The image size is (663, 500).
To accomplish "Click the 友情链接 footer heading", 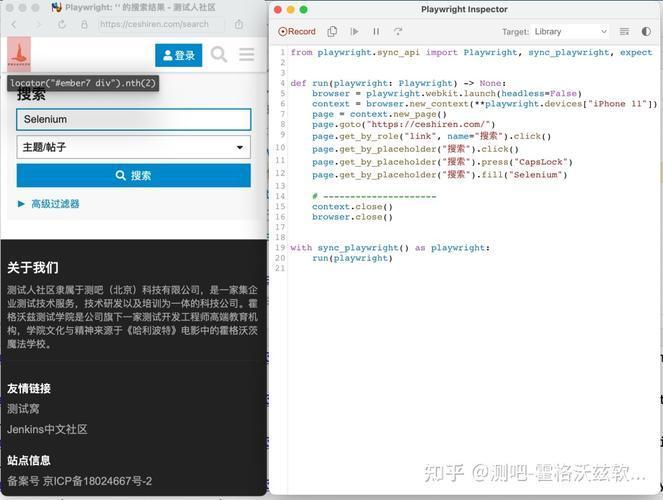I will (29, 388).
